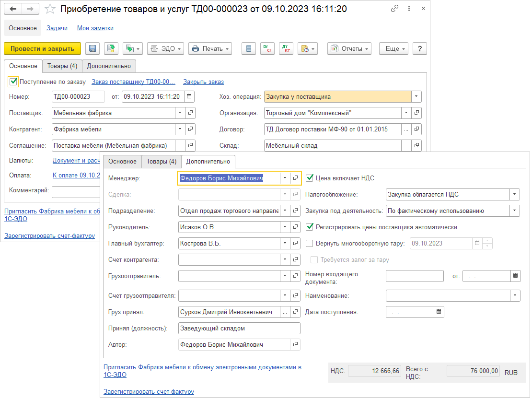Open the 'Хоз. операция' dropdown list

[416, 96]
